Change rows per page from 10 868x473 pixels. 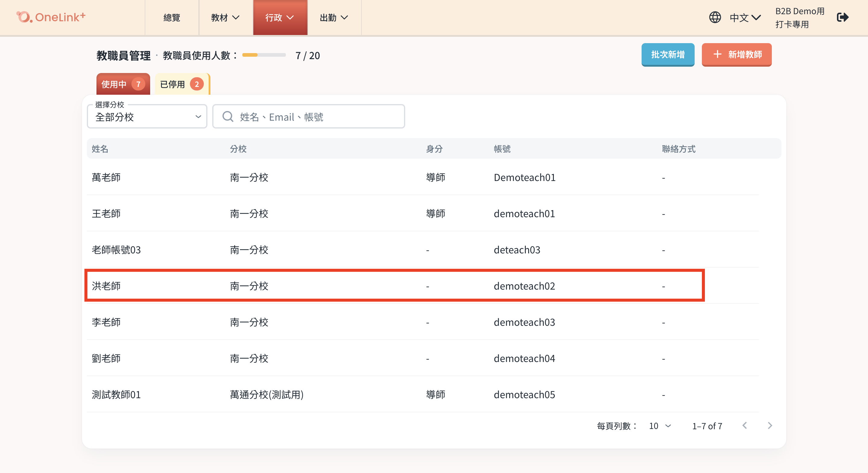click(x=660, y=426)
